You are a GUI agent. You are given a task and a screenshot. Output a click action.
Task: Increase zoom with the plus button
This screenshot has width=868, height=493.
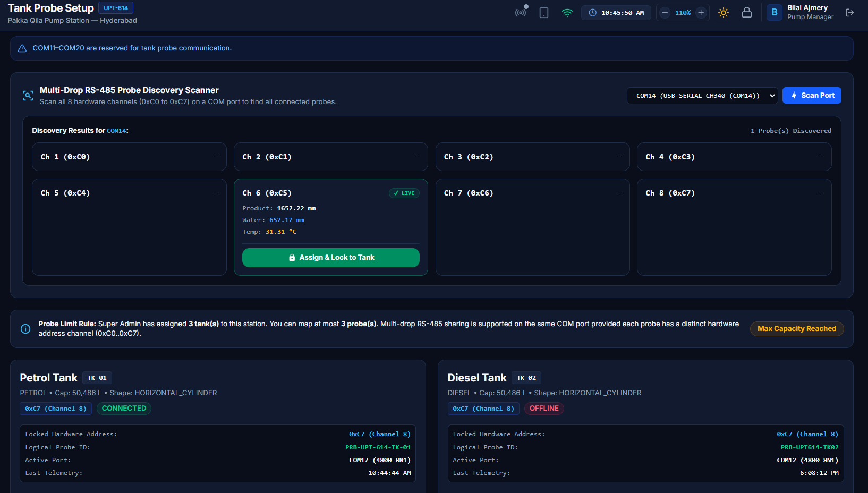tap(701, 13)
